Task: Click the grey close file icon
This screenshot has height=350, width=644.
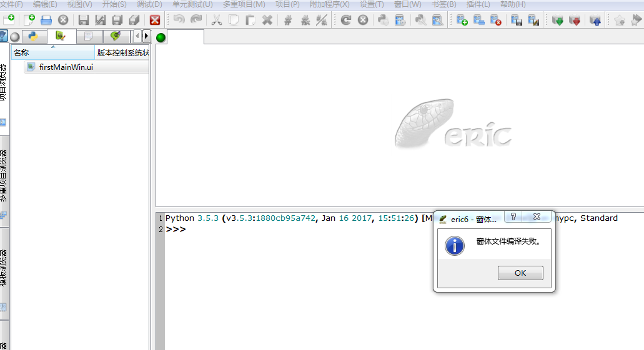Action: click(63, 20)
